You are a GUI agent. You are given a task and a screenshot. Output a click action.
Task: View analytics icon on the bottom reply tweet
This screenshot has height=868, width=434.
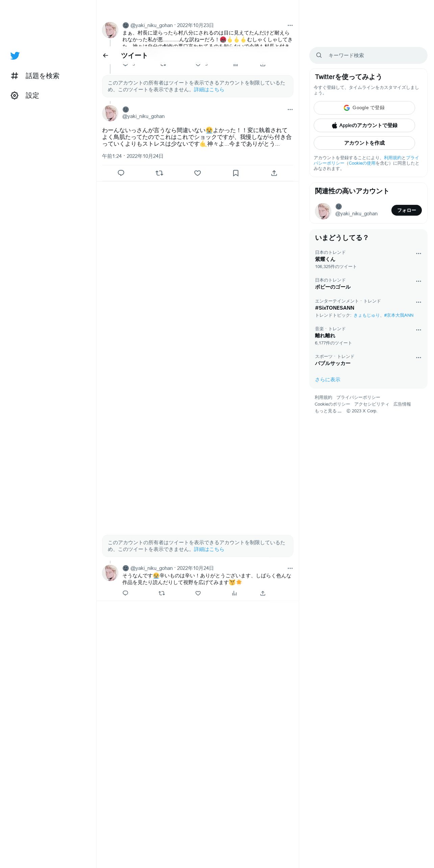pos(234,593)
